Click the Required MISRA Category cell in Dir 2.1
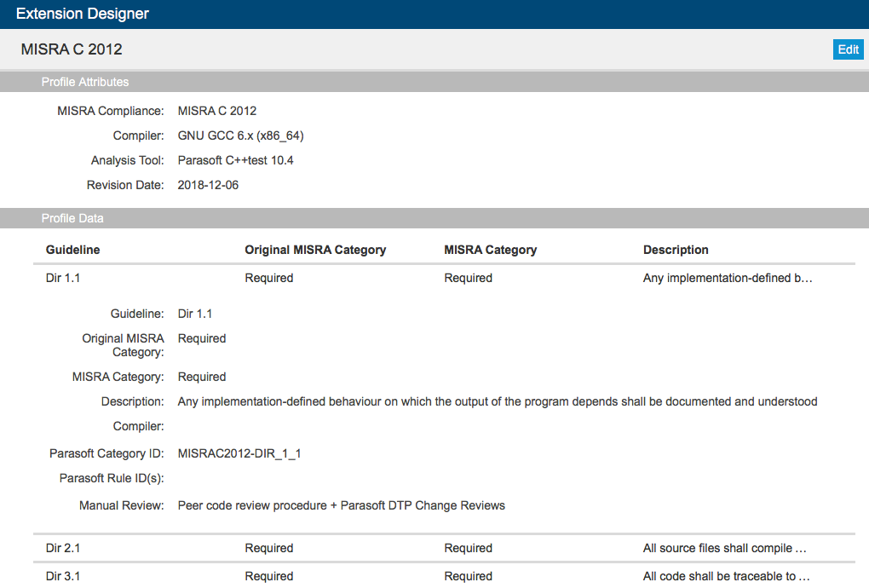Image resolution: width=869 pixels, height=588 pixels. click(x=469, y=548)
